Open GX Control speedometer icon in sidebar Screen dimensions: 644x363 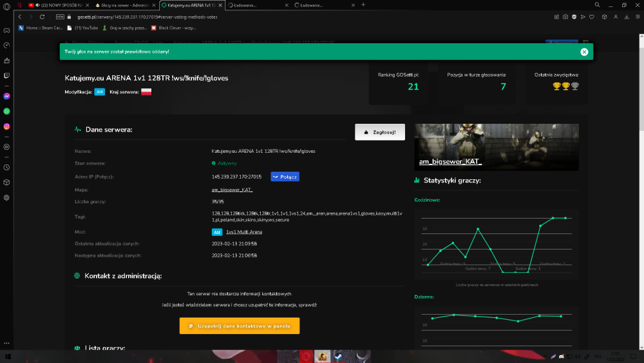pos(6,45)
